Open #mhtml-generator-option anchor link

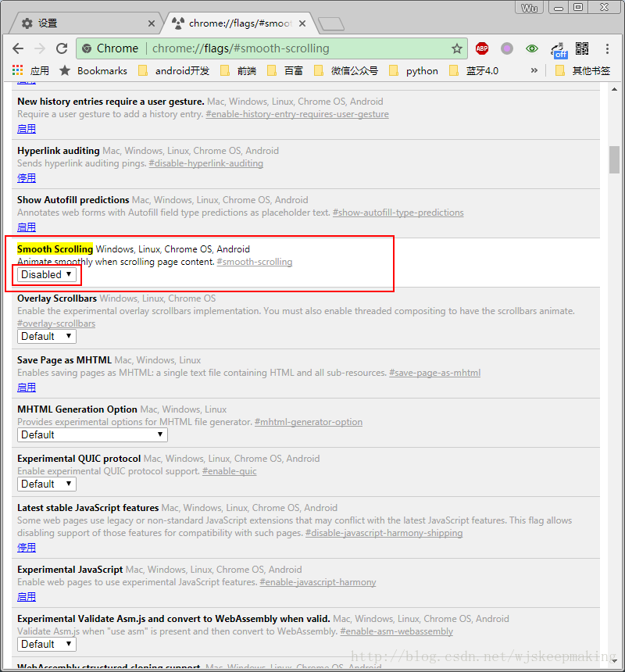309,422
